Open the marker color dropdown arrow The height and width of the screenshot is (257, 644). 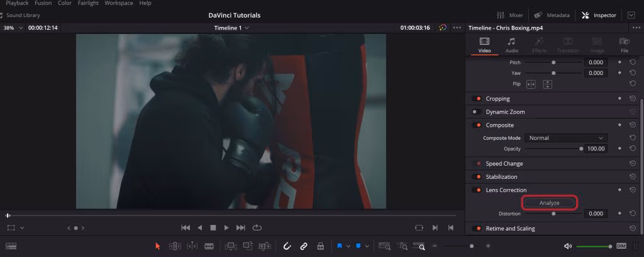(367, 246)
